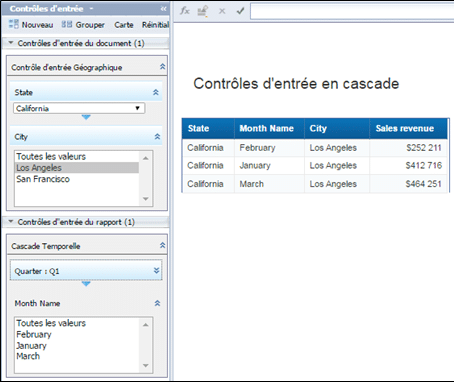Viewport: 454px width, 382px height.
Task: Collapse the Cascade Temporelle group
Action: pyautogui.click(x=162, y=245)
